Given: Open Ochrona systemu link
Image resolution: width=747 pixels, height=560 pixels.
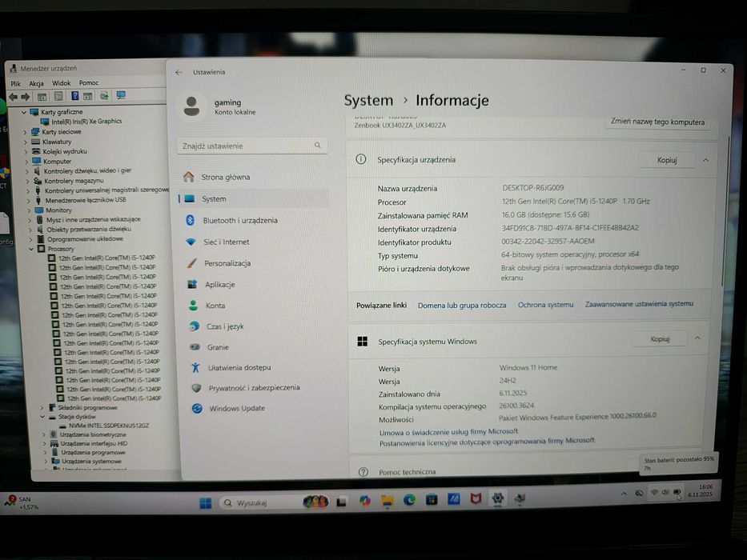Looking at the screenshot, I should tap(545, 305).
